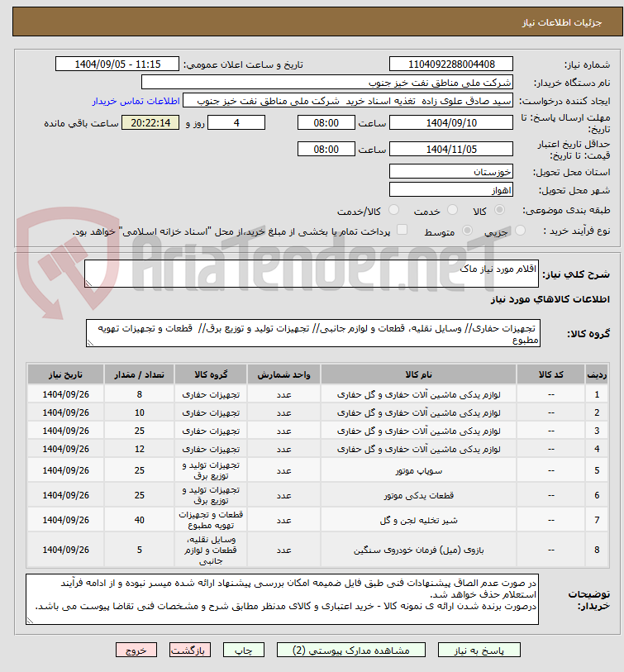Toggle the اسناد خزانه اسلامی payment checkbox
This screenshot has width=624, height=672.
[402, 230]
